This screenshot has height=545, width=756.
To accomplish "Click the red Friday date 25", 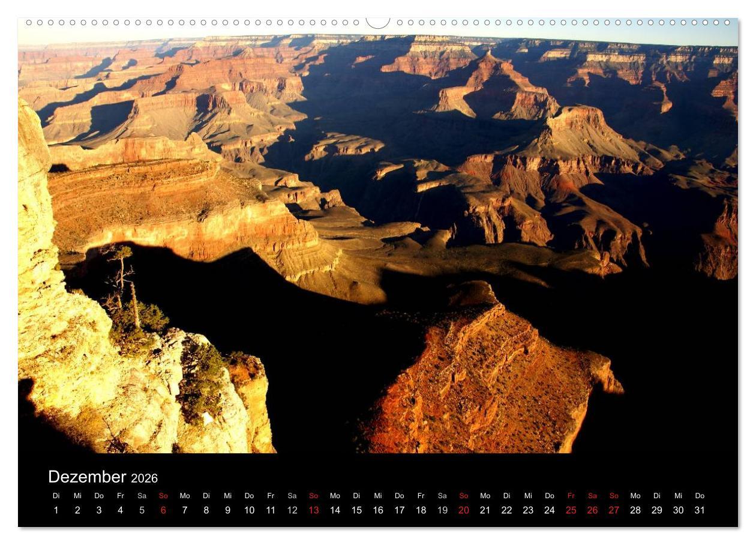I will (x=571, y=510).
